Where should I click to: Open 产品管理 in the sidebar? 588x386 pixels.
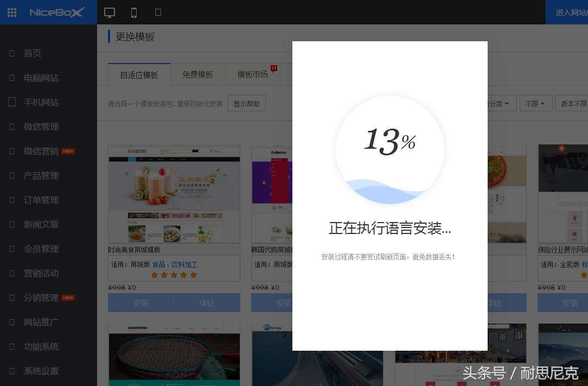pyautogui.click(x=40, y=175)
